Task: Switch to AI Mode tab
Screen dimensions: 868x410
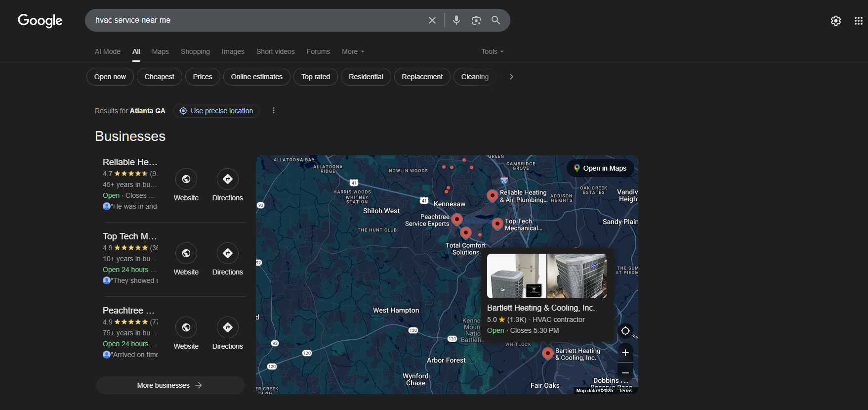Action: 108,51
